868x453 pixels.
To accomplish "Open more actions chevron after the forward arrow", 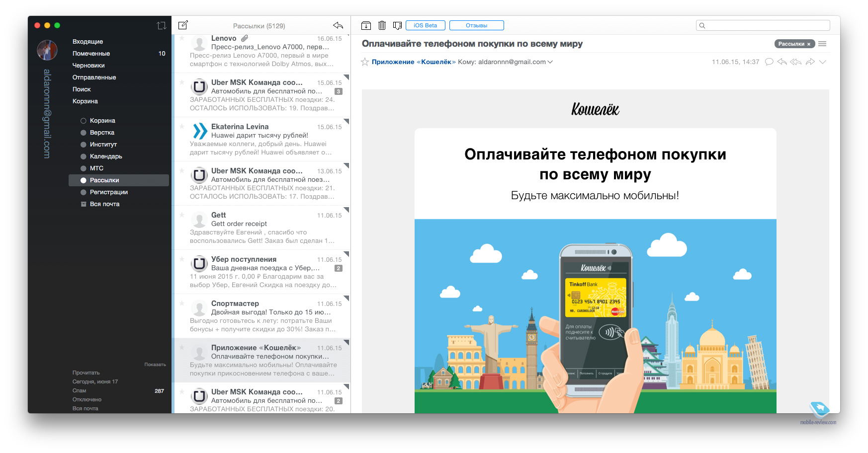I will (x=823, y=62).
